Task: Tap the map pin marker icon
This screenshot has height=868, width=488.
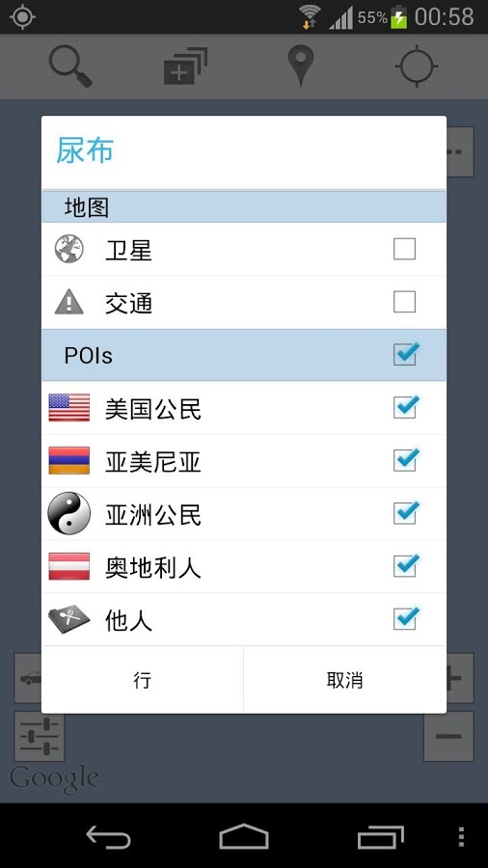Action: tap(301, 67)
